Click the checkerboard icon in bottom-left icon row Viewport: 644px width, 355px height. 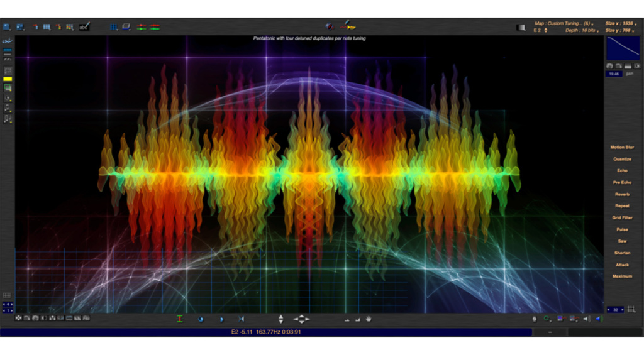[x=52, y=318]
